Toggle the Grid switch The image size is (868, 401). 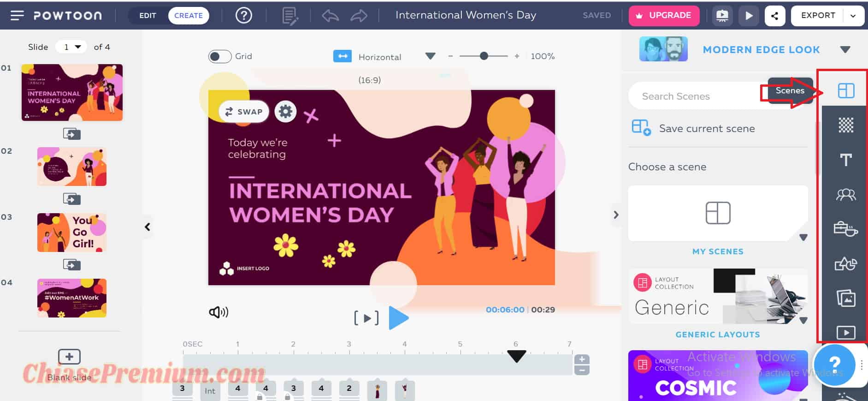click(219, 56)
